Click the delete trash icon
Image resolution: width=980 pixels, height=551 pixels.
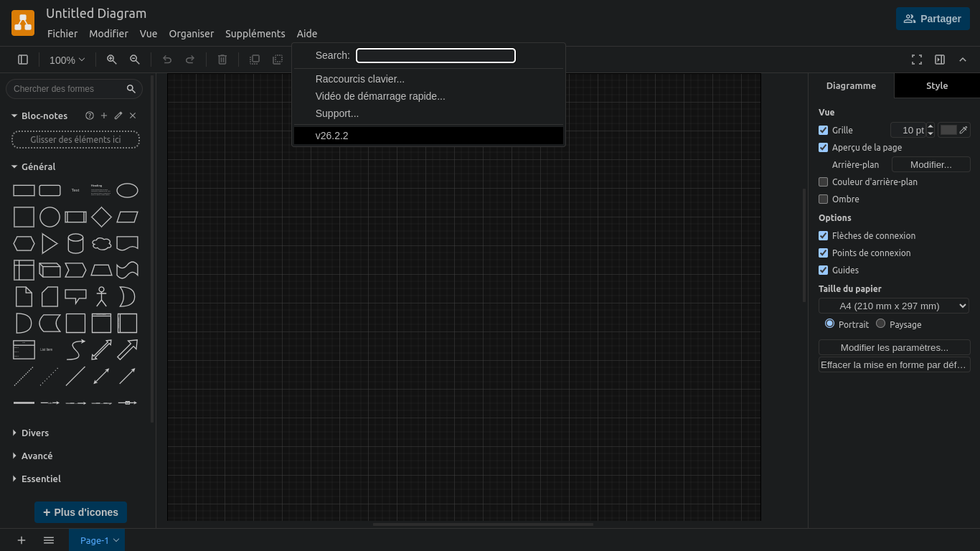pos(222,60)
